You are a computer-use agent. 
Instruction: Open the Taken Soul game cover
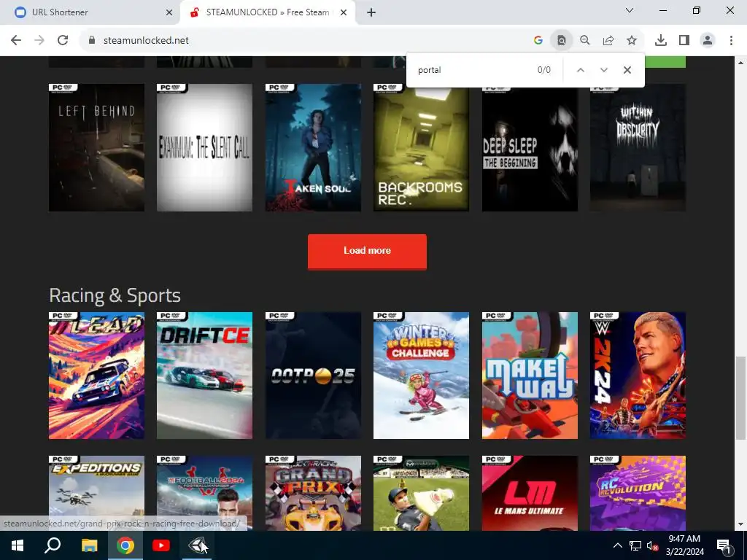click(313, 147)
